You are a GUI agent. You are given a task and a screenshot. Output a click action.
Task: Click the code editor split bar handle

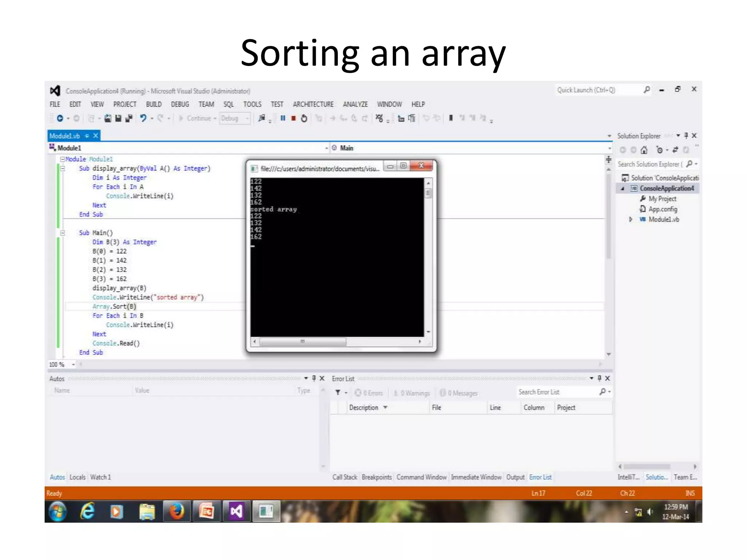pos(608,159)
